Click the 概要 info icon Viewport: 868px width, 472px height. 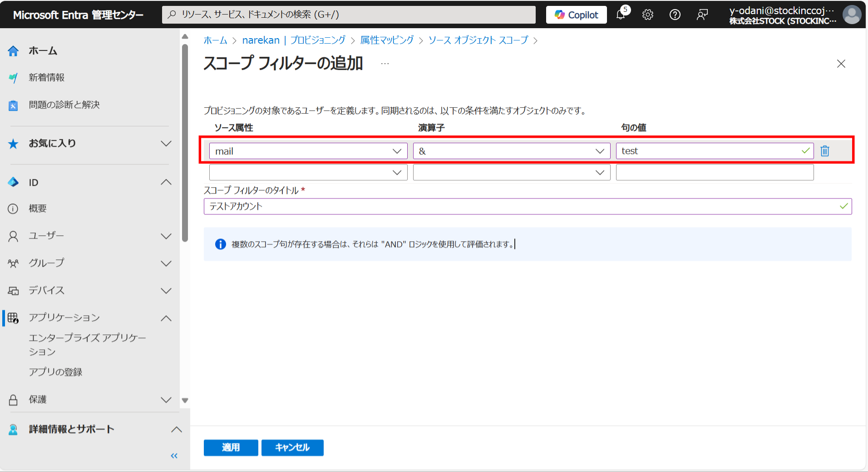13,209
